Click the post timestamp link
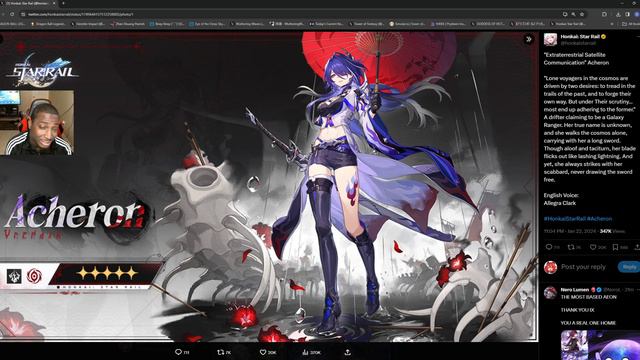 (570, 231)
